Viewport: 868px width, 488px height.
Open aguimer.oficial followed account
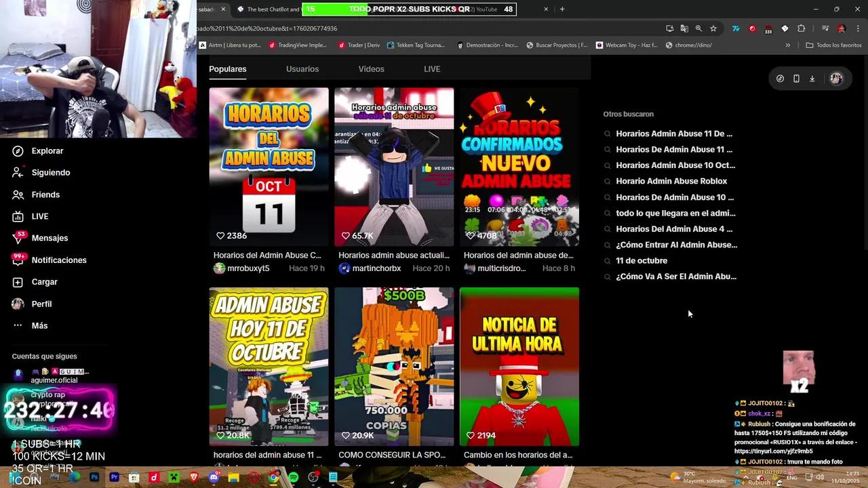click(x=51, y=375)
